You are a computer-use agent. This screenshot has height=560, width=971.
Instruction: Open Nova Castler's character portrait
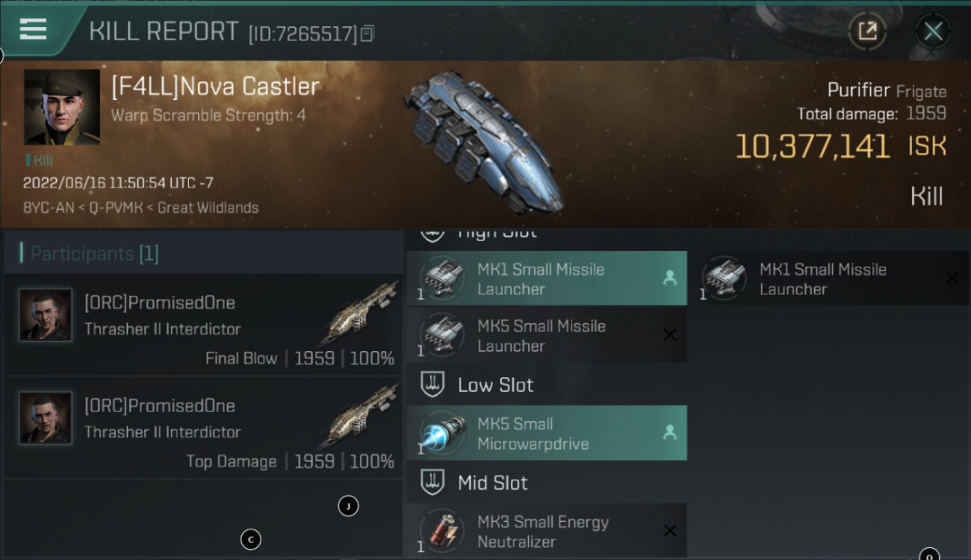pos(62,107)
